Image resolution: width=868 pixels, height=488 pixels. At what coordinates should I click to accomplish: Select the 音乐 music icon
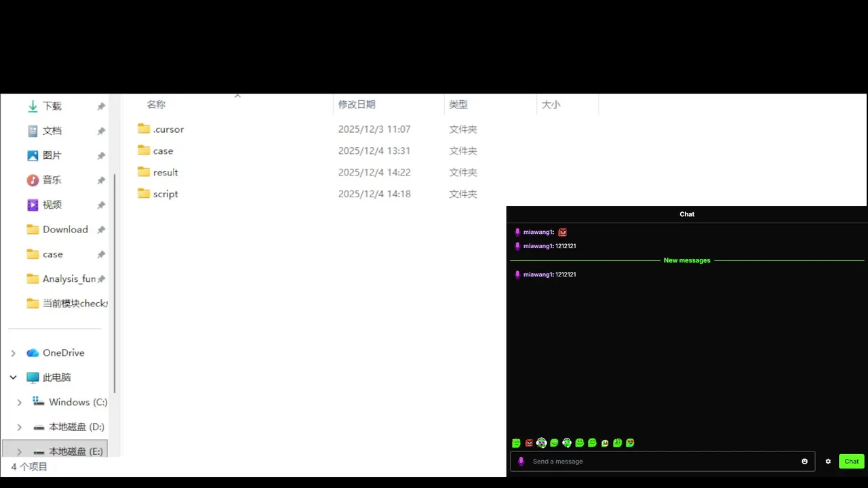(33, 180)
